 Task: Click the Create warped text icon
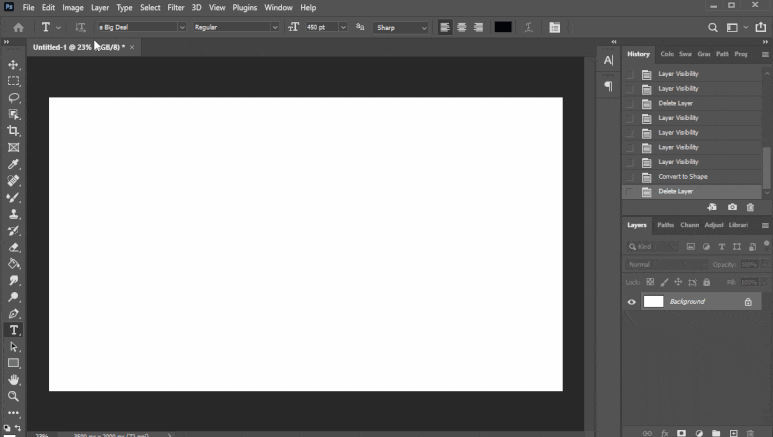pyautogui.click(x=528, y=28)
